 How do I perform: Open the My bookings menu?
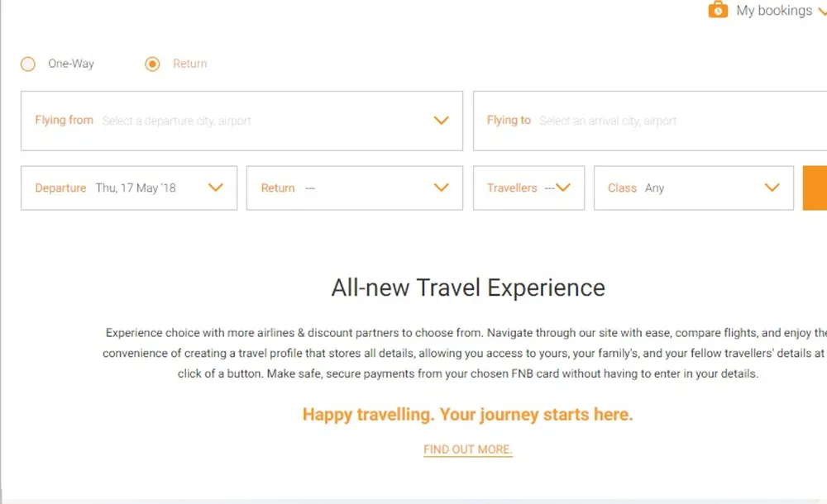click(774, 11)
